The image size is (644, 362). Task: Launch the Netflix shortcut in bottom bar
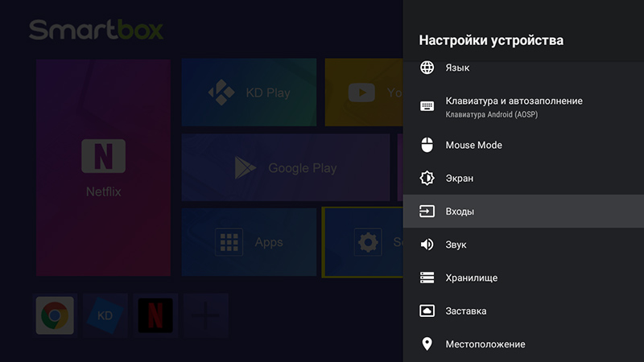pos(155,315)
